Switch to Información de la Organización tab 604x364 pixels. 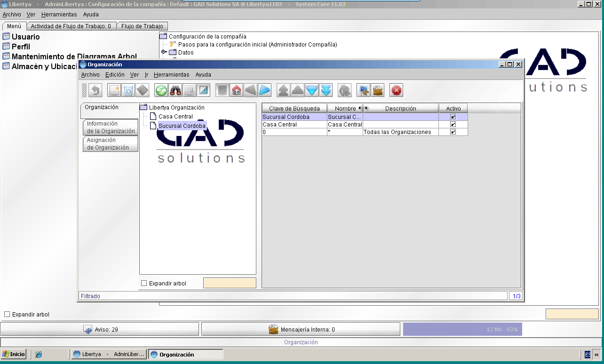111,127
